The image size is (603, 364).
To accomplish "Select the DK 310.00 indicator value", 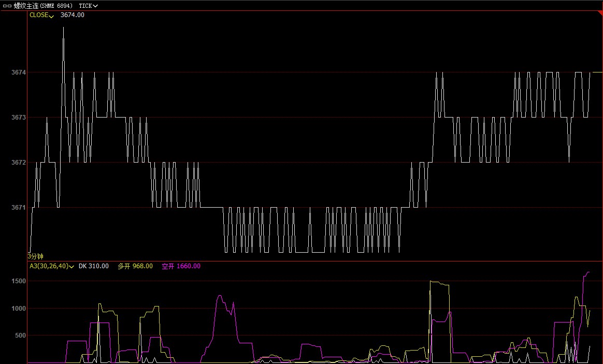I will point(94,266).
